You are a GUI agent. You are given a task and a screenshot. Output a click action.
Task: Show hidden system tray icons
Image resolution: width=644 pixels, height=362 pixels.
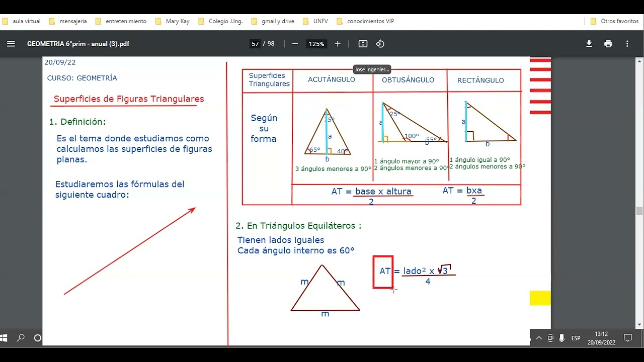[x=539, y=338]
